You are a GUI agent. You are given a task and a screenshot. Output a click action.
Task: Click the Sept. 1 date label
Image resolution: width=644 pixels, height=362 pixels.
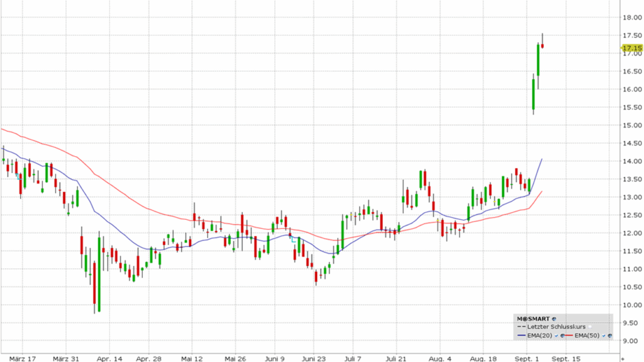(526, 359)
